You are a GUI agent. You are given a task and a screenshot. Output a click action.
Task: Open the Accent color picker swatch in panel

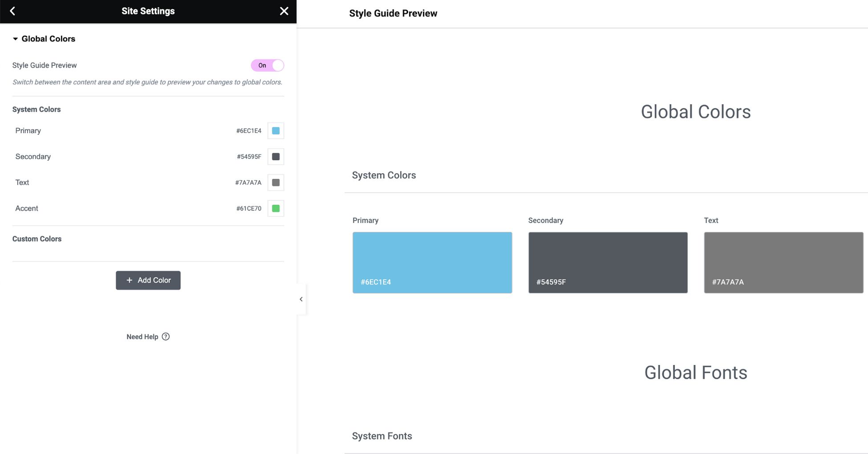click(x=276, y=208)
